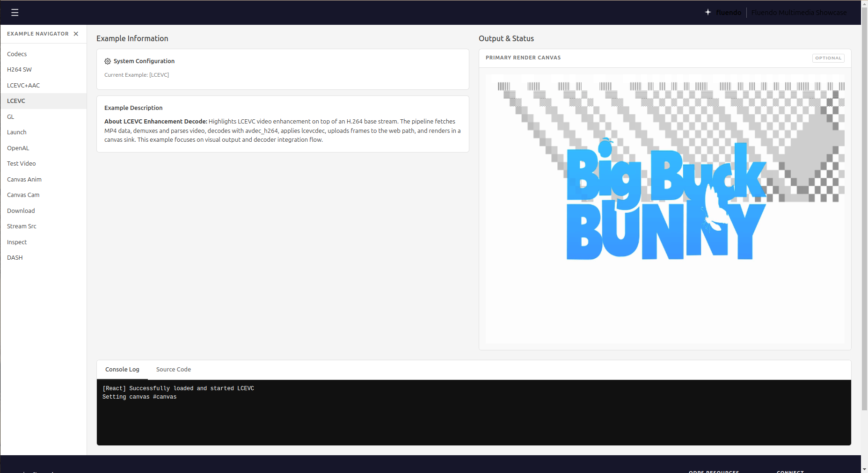Select the H264 SW example
868x473 pixels.
tap(44, 70)
